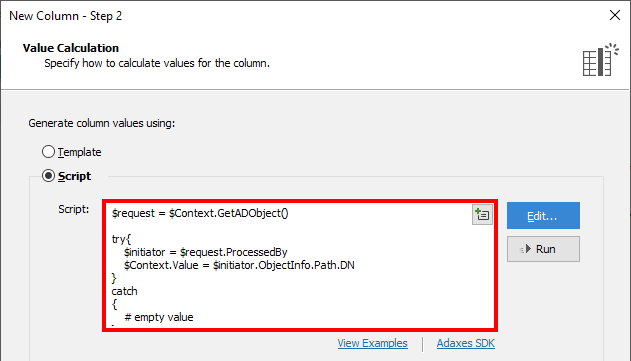Click the catch keyword in the script
Screen dimensions: 631x361
(124, 291)
